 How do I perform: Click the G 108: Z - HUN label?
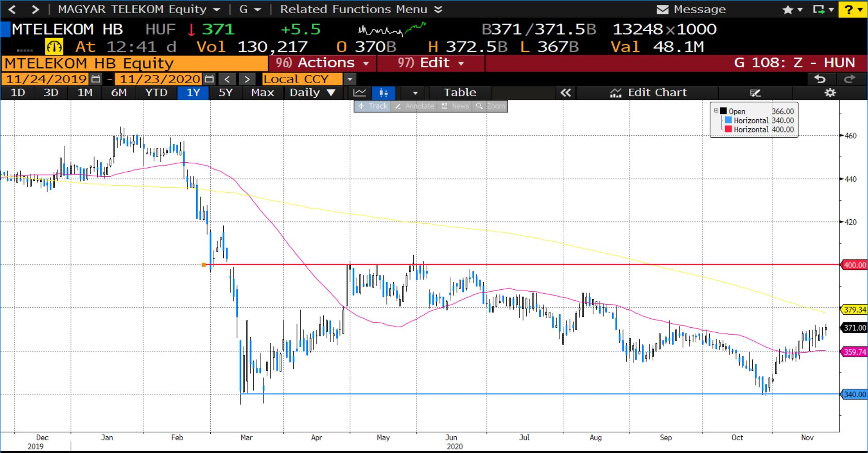point(794,63)
